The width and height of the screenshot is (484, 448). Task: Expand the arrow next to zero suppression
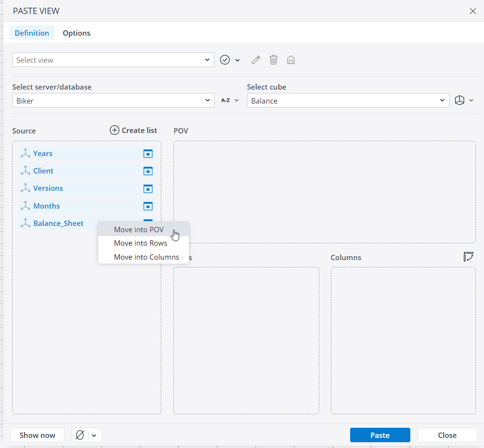(x=94, y=435)
